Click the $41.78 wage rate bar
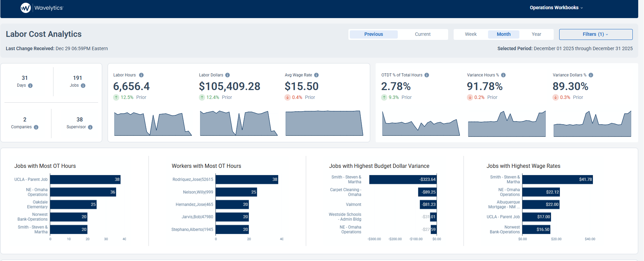The width and height of the screenshot is (644, 261). click(x=557, y=179)
